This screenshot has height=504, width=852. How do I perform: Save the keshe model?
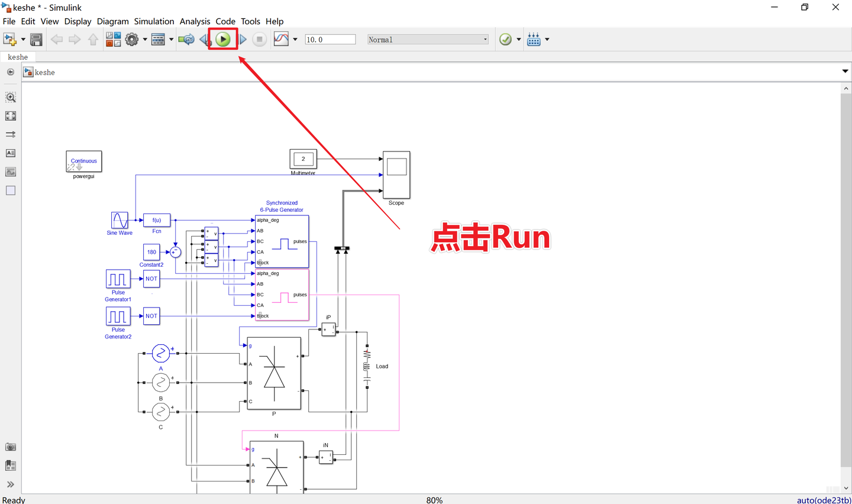coord(35,39)
